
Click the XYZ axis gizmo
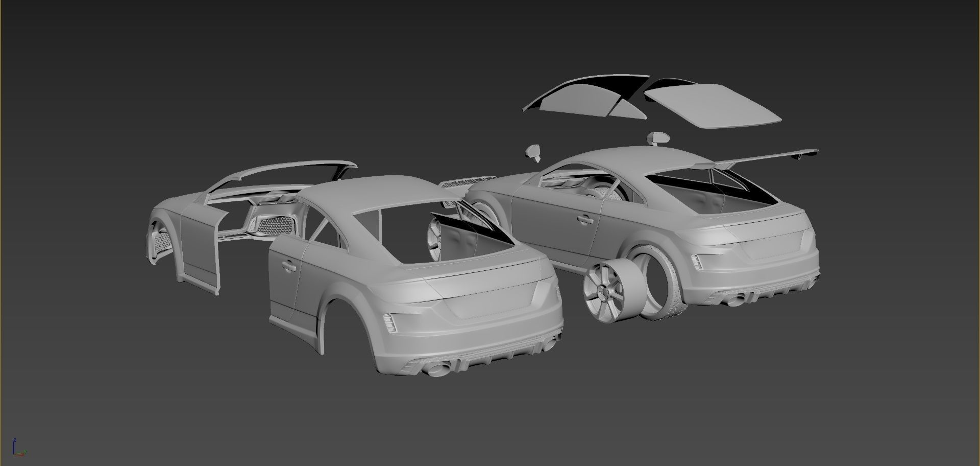coord(19,448)
